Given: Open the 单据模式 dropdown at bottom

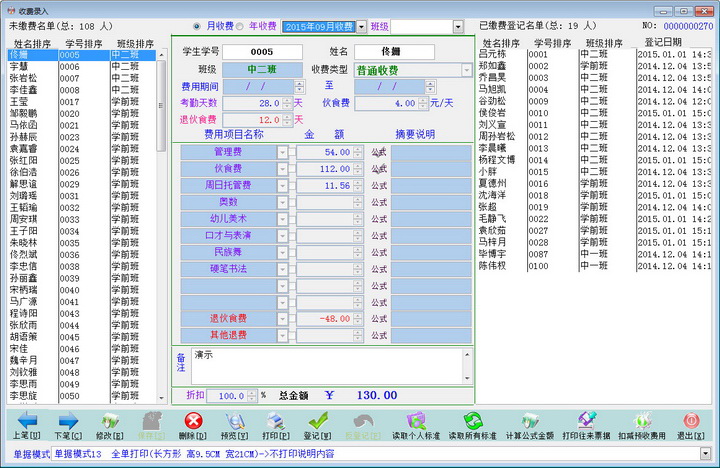Looking at the screenshot, I should pyautogui.click(x=706, y=454).
